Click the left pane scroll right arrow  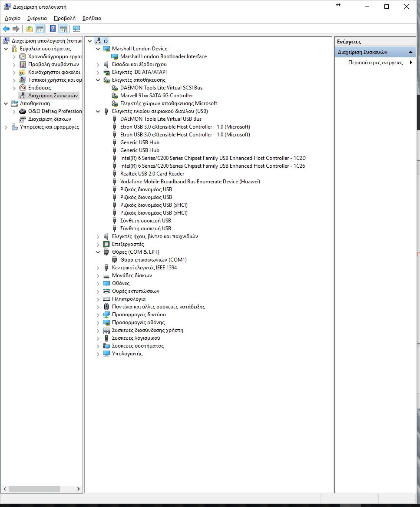(x=78, y=489)
